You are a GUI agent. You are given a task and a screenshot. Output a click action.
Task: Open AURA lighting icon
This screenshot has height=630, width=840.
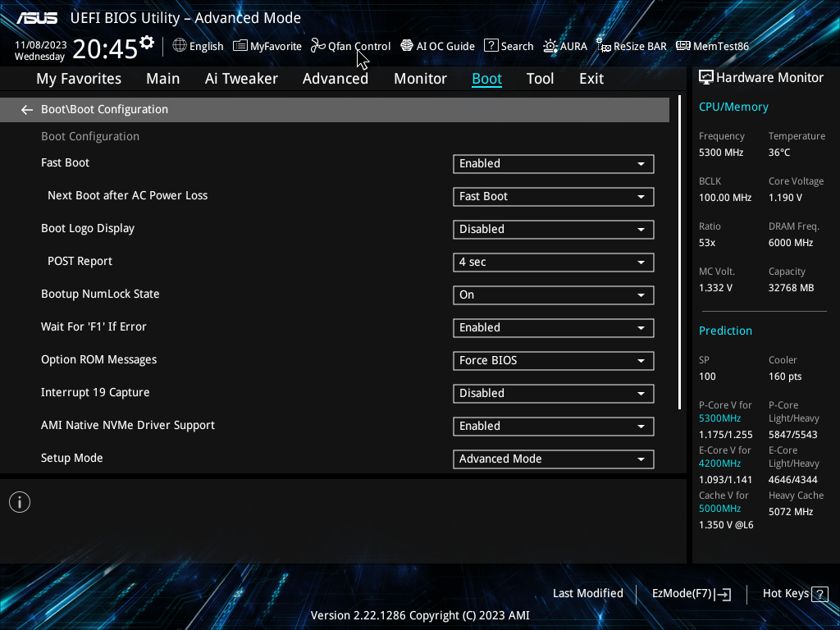point(550,46)
